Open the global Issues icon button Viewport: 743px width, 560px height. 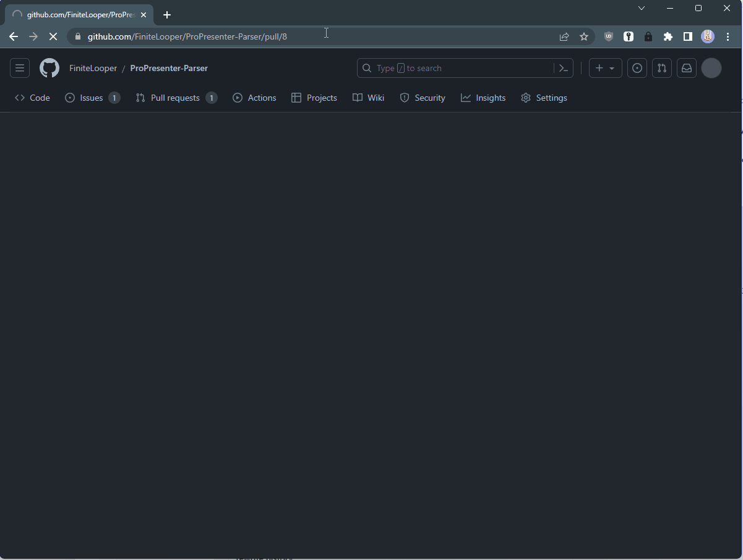637,68
